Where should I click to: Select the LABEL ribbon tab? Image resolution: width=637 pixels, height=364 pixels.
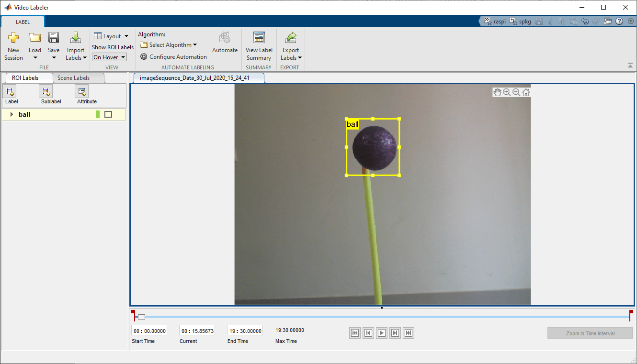tap(23, 22)
